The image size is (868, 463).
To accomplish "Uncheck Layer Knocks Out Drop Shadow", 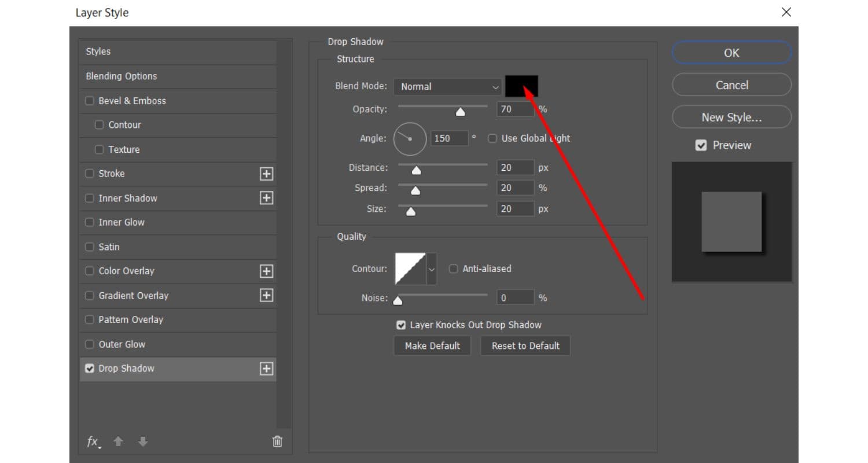I will click(x=400, y=325).
